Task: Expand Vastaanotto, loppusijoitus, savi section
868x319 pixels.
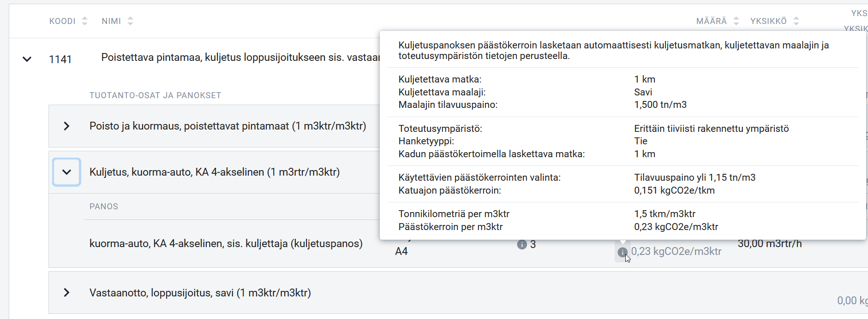Action: (66, 293)
